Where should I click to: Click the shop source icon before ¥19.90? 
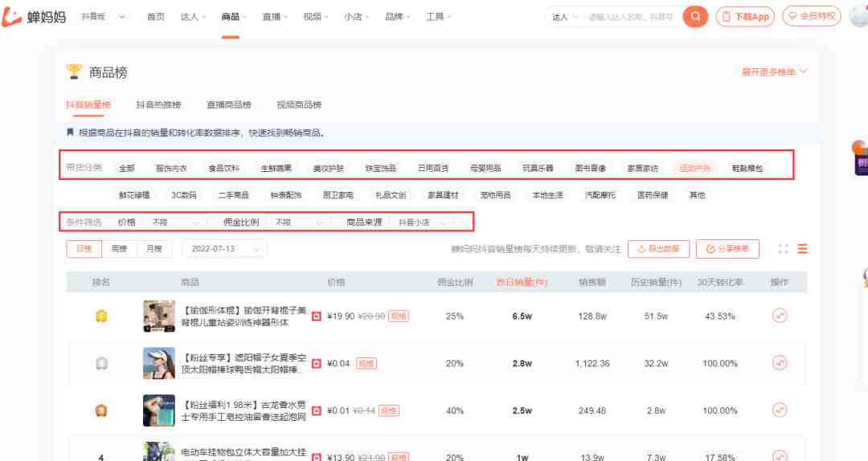317,316
